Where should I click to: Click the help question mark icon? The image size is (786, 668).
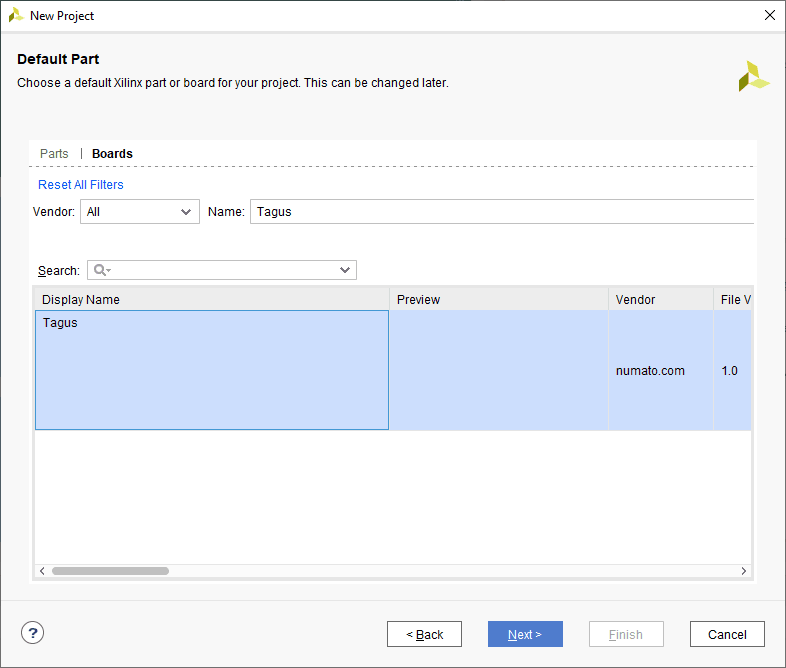click(x=33, y=633)
